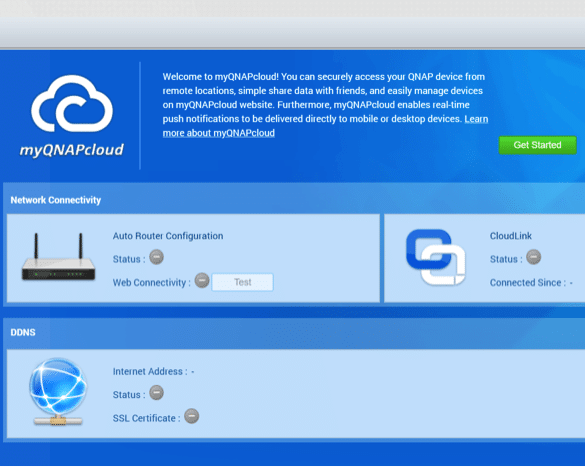Click Auto Router Configuration status indicator
Image resolution: width=585 pixels, height=467 pixels.
point(157,257)
